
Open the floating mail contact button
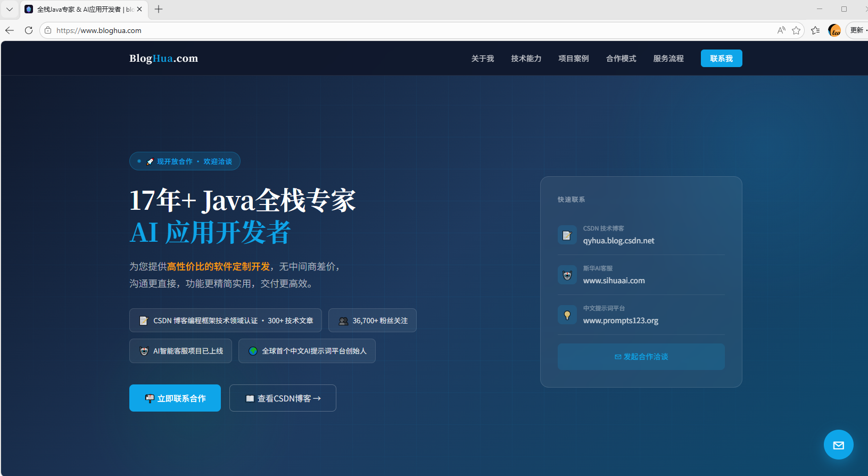click(839, 445)
